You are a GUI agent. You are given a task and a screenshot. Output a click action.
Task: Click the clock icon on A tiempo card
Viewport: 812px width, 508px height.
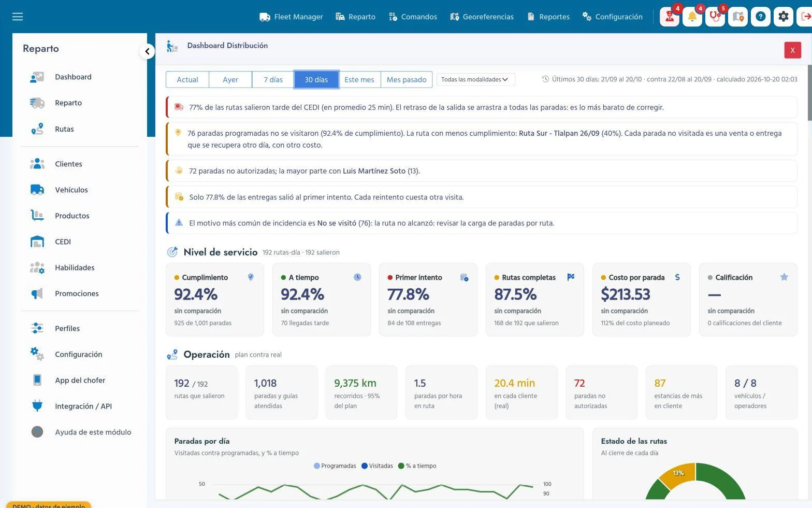357,277
